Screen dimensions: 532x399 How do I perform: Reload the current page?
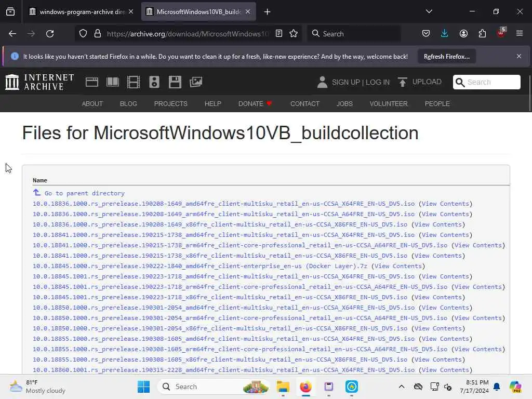click(x=50, y=34)
